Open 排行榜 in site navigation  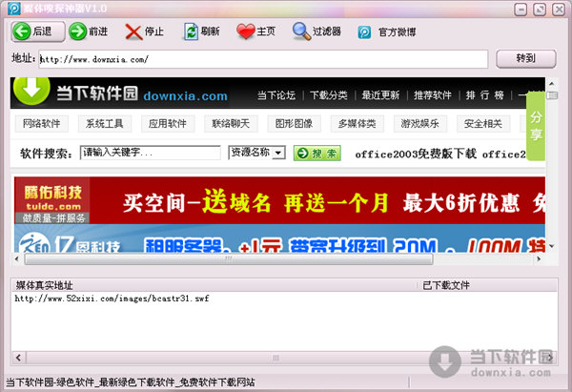(x=485, y=95)
